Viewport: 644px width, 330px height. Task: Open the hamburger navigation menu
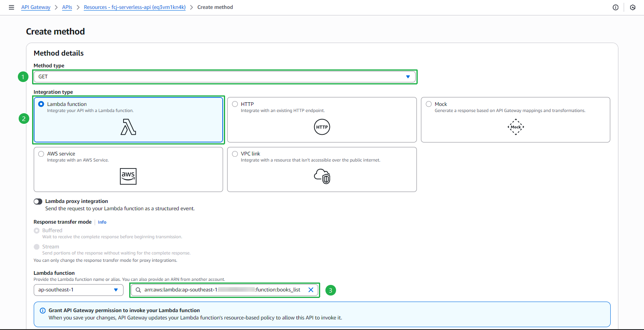[x=11, y=7]
